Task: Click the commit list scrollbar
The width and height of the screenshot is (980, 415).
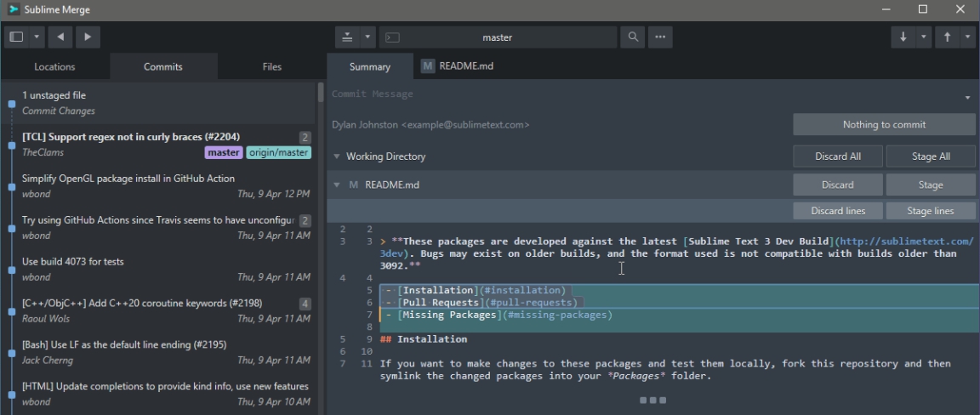Action: click(x=321, y=93)
